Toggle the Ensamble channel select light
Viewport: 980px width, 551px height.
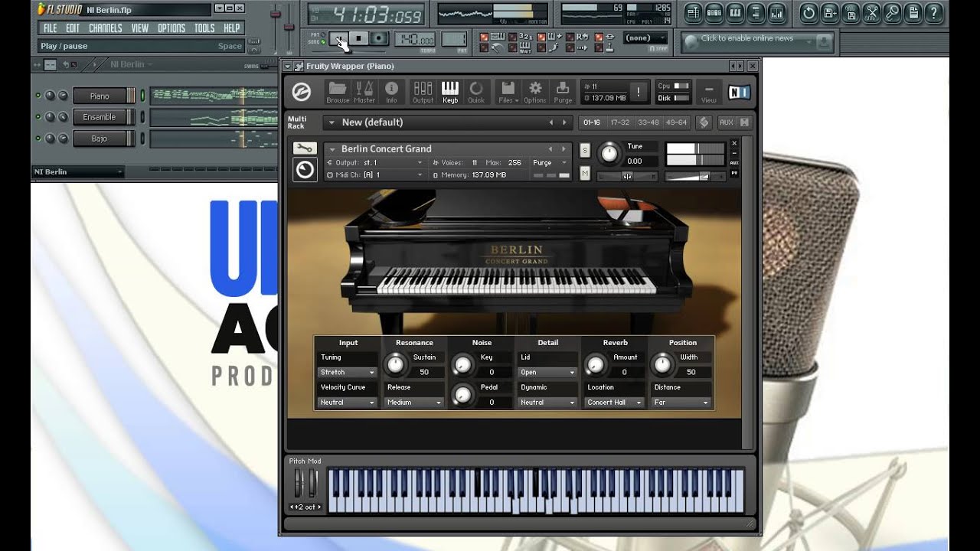tap(142, 117)
